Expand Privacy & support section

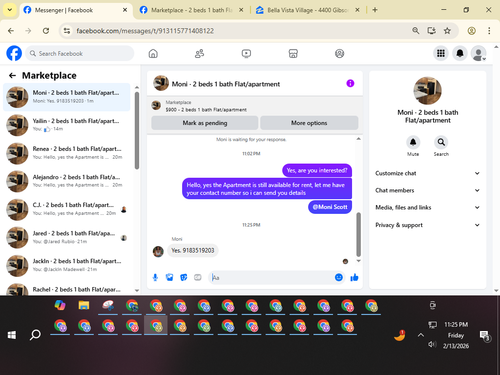coord(427,225)
